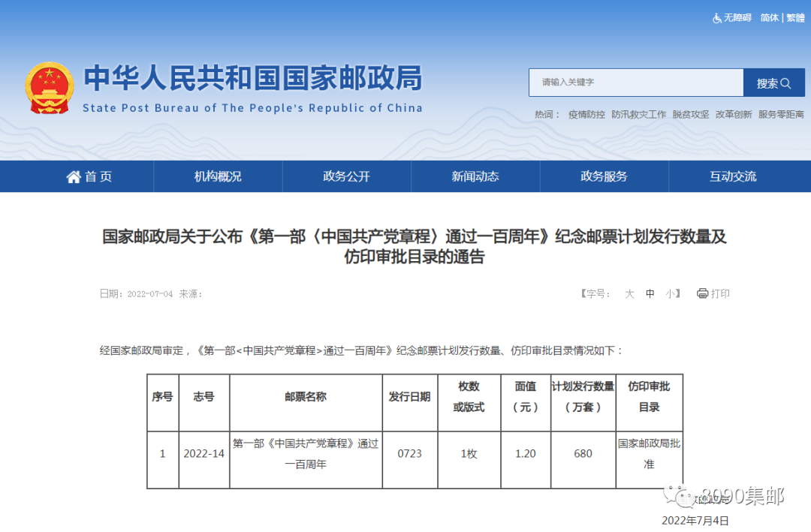Image resolution: width=811 pixels, height=532 pixels.
Task: Click the 来源 source label
Action: (190, 293)
